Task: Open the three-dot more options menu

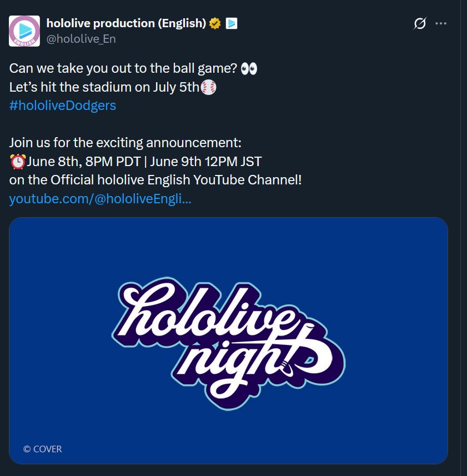Action: [x=441, y=23]
